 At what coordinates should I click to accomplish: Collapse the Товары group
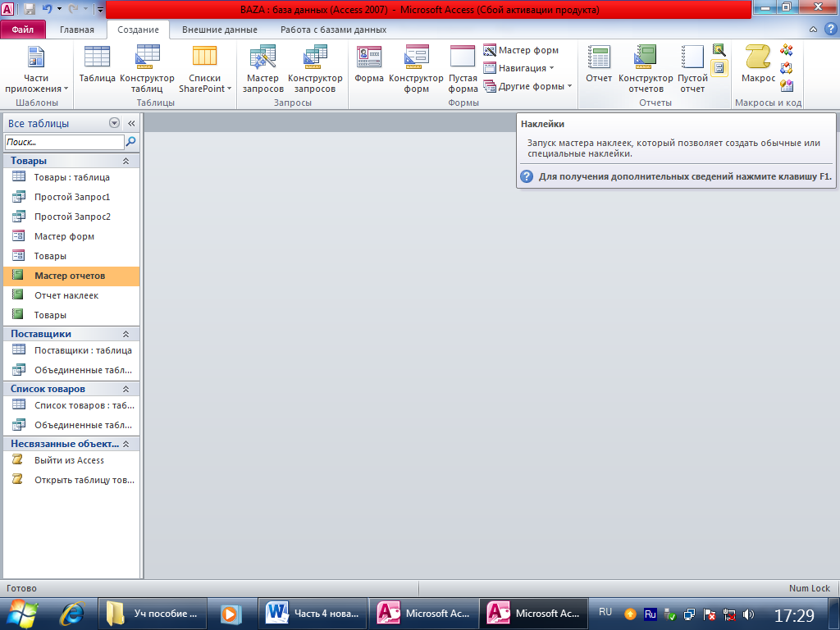(126, 161)
